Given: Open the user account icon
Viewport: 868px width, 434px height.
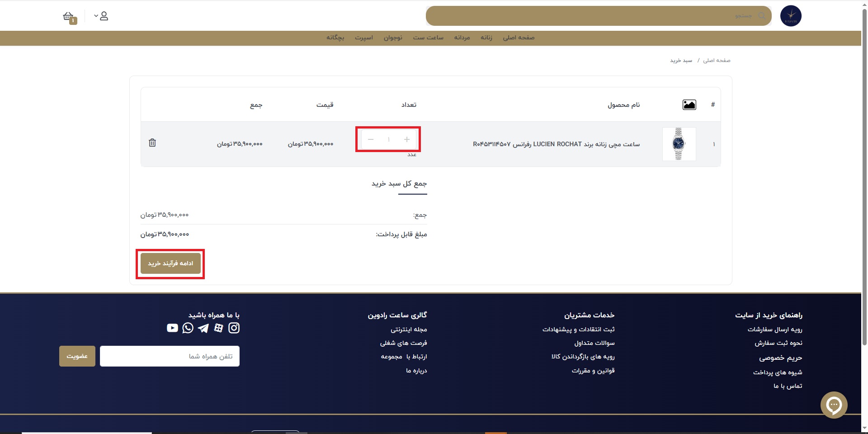Looking at the screenshot, I should pos(104,16).
